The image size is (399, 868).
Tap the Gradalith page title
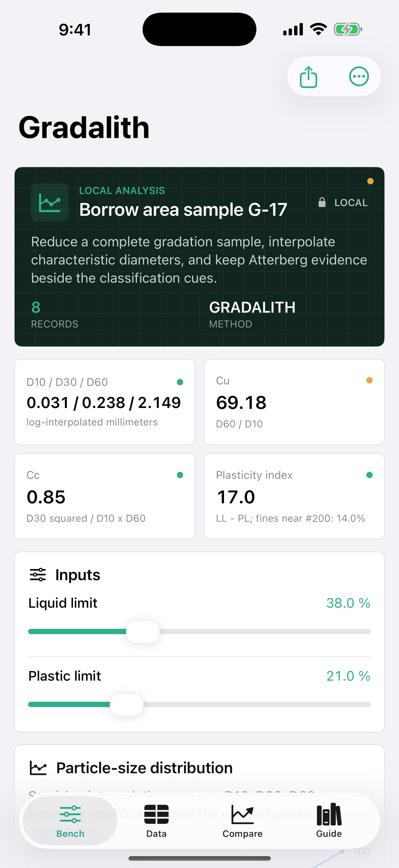coord(84,127)
